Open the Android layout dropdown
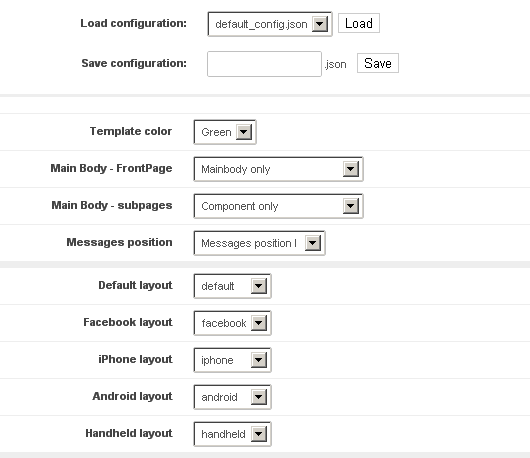Screen dimensions: 530x458 [x=232, y=397]
